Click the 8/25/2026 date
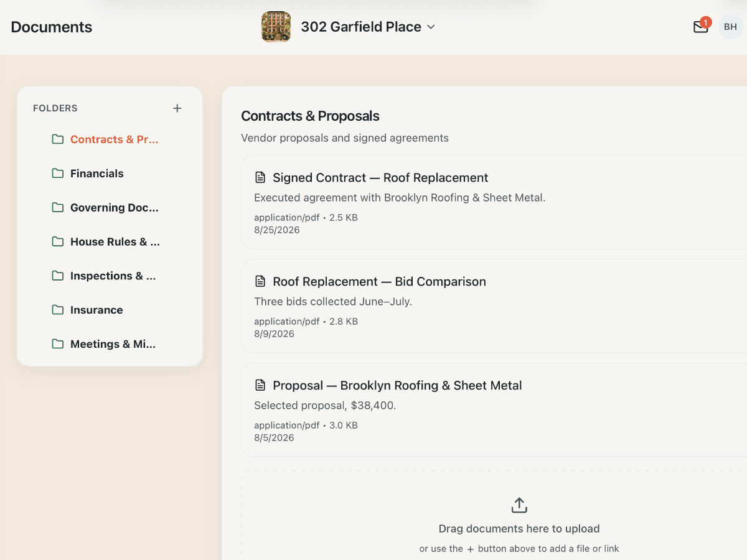This screenshot has height=560, width=747. [x=277, y=230]
